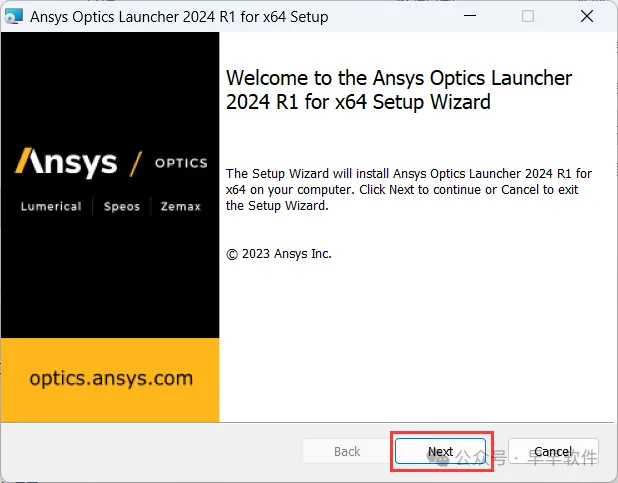Click the Zemax label on the banner
Screen dimensions: 618x483
coord(181,206)
